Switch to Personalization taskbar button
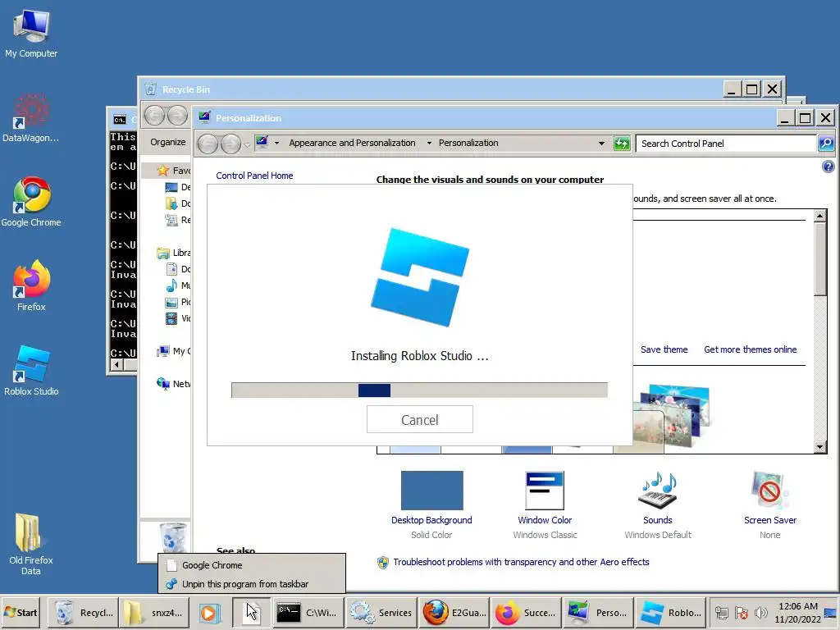This screenshot has width=840, height=630. tap(598, 612)
